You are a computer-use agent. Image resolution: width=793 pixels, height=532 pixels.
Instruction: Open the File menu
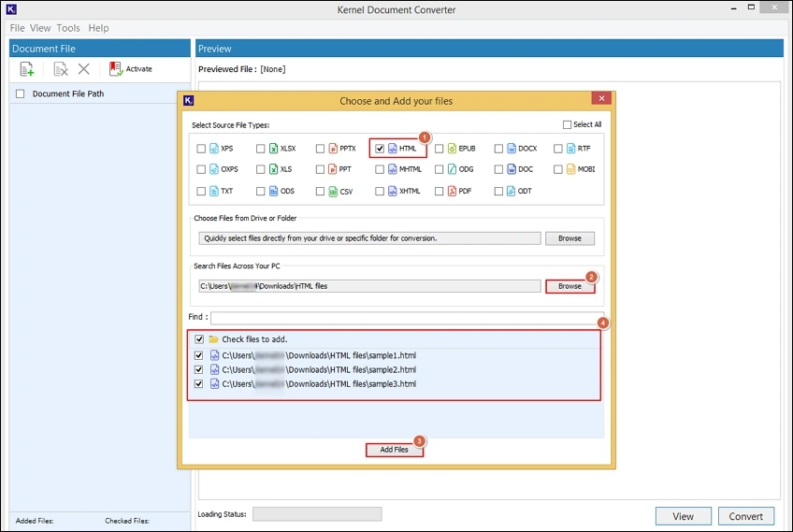click(x=17, y=28)
